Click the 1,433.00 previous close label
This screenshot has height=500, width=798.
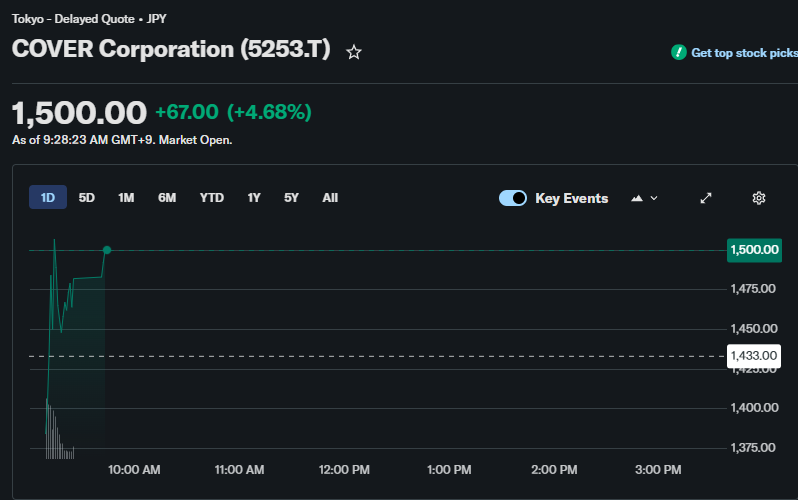(x=754, y=355)
